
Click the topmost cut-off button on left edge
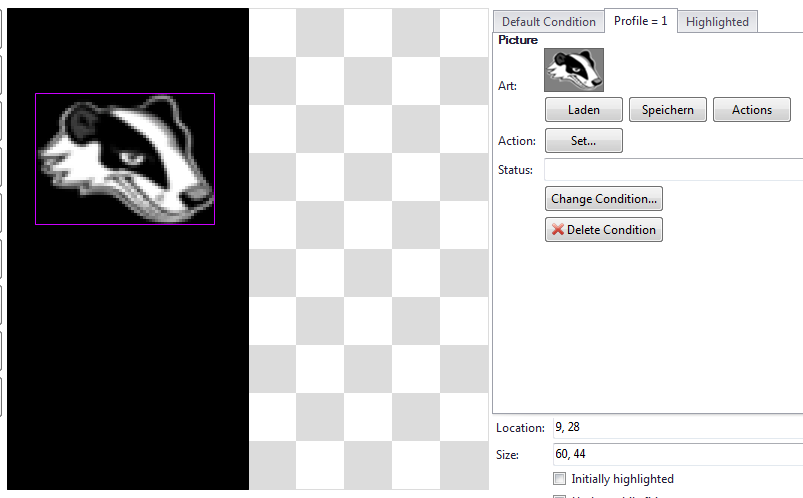coord(2,28)
